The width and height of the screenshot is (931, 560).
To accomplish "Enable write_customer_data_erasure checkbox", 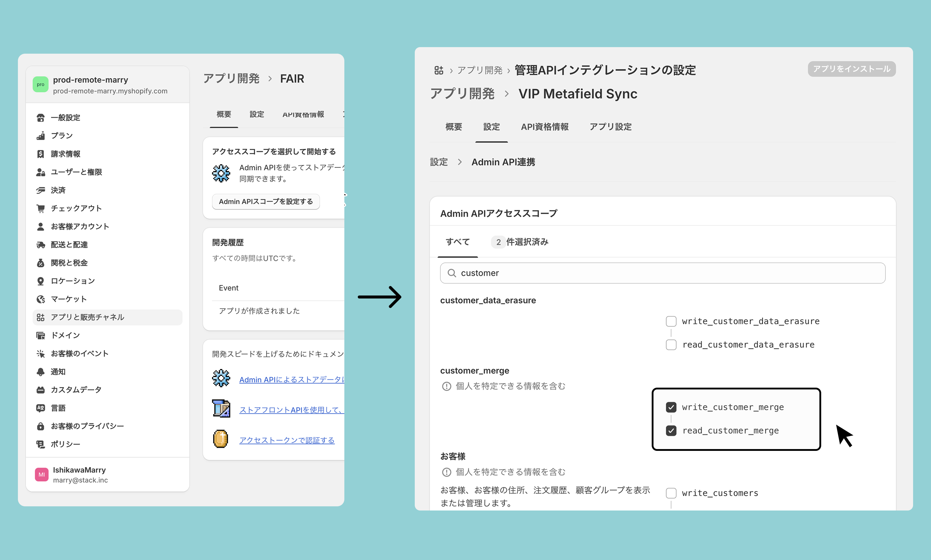I will (x=671, y=321).
